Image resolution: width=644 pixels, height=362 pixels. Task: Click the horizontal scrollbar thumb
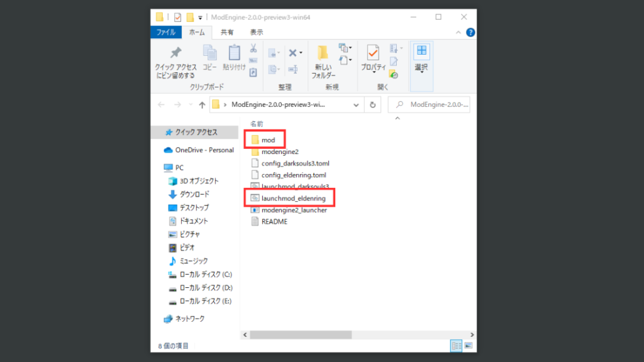click(x=301, y=335)
